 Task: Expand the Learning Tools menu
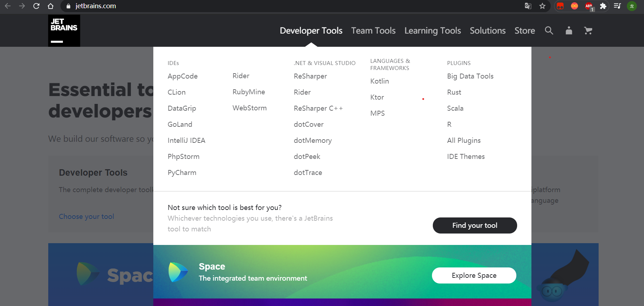point(432,31)
